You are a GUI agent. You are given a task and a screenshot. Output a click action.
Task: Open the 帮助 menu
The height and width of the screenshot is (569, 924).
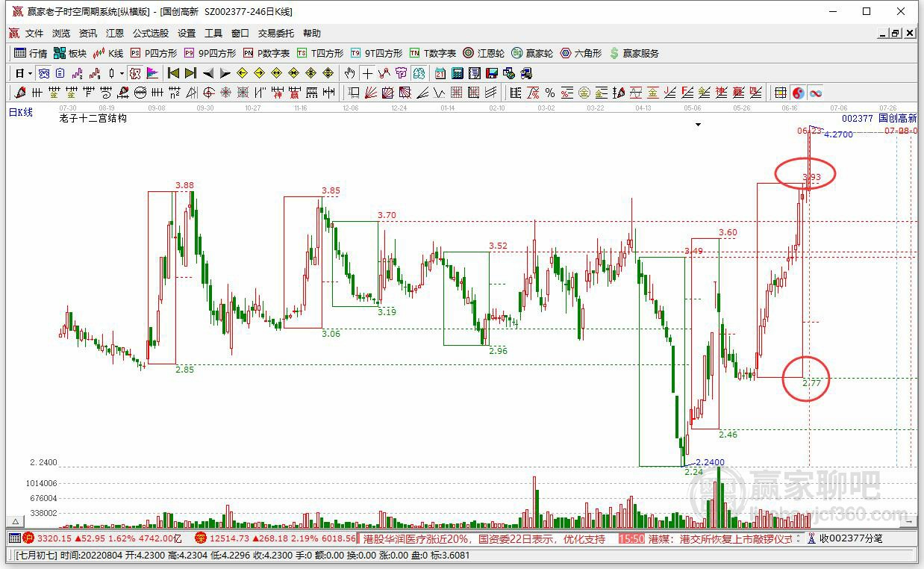312,34
